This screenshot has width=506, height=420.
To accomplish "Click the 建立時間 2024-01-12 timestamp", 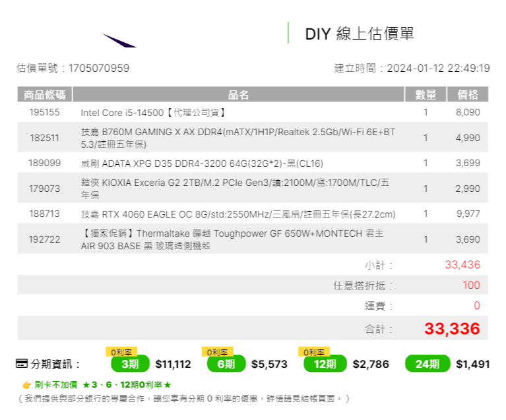I will pyautogui.click(x=412, y=68).
